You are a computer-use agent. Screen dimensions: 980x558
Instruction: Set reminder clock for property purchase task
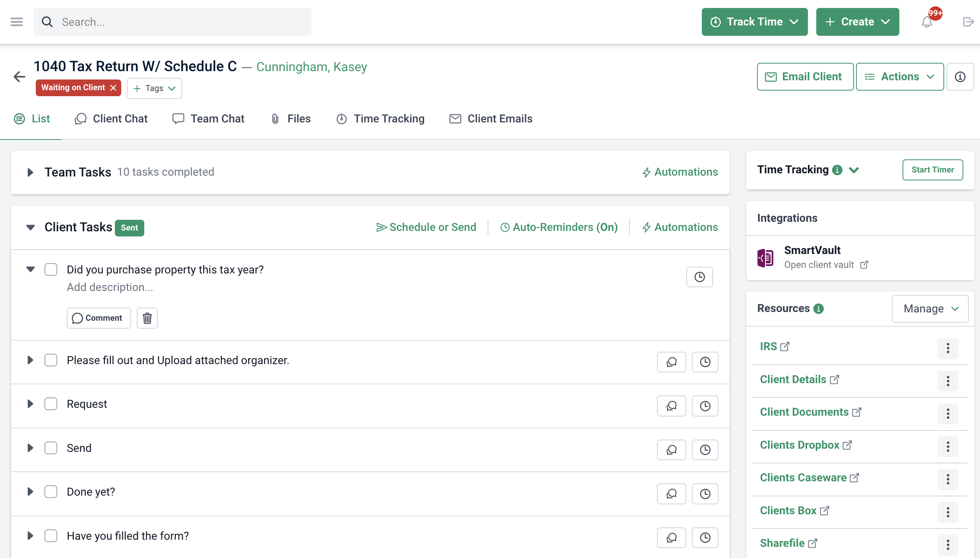(x=699, y=277)
